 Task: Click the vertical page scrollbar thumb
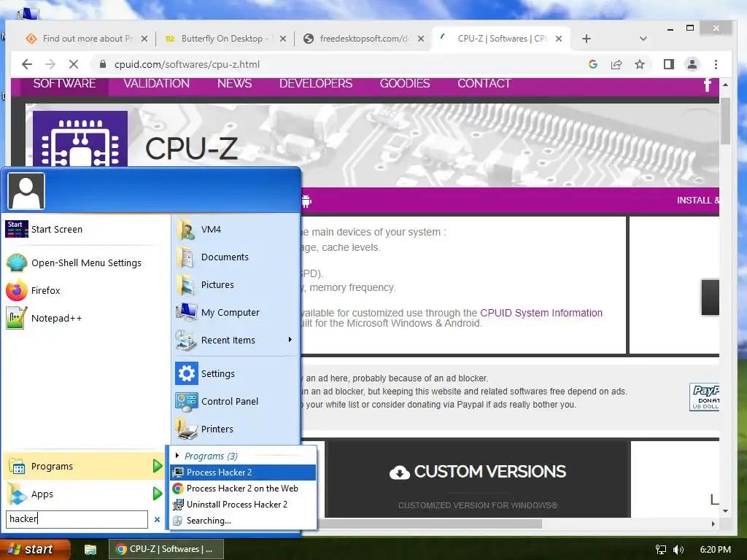725,121
